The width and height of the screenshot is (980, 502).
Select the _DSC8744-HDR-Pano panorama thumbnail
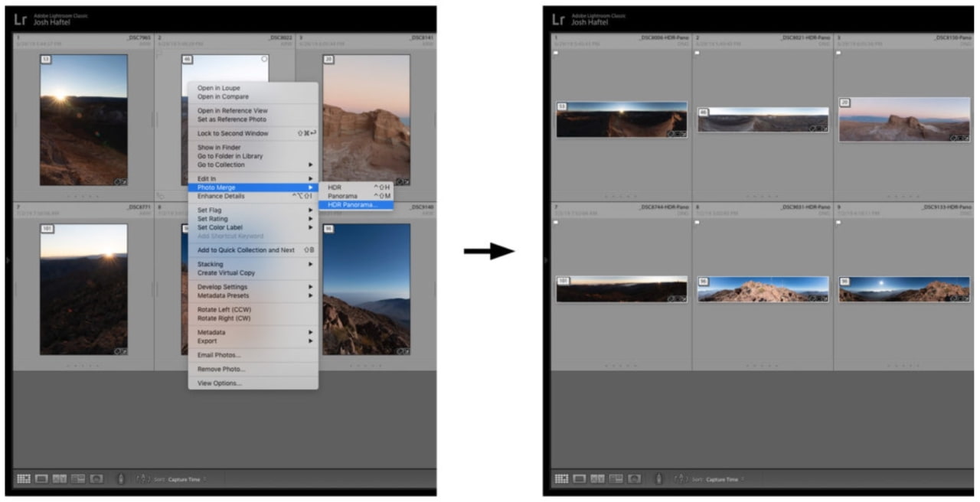pos(621,289)
